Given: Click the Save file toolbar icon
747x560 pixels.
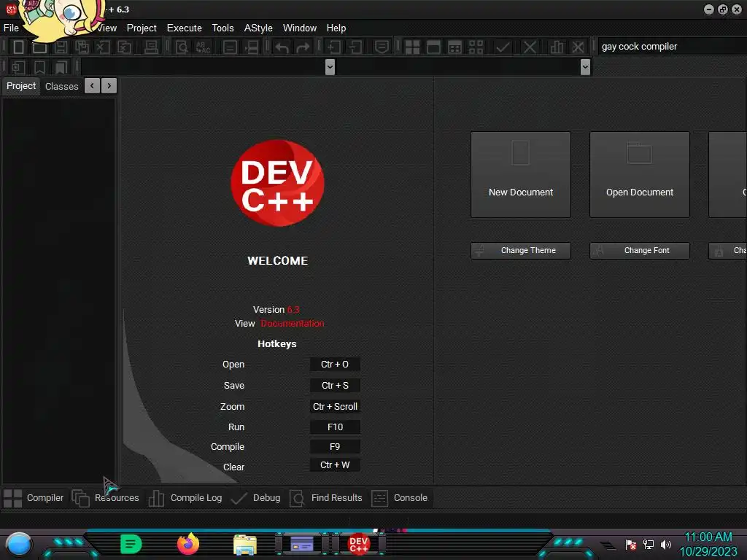Looking at the screenshot, I should click(x=61, y=47).
